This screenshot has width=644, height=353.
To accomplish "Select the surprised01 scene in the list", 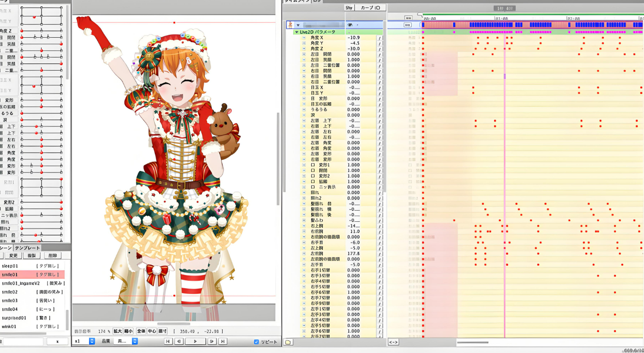I will (32, 318).
